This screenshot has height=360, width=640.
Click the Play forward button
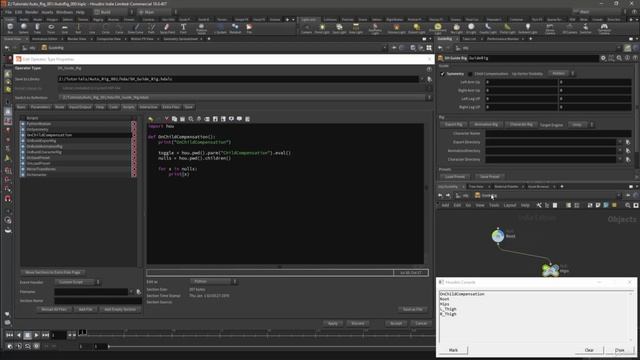(x=36, y=335)
